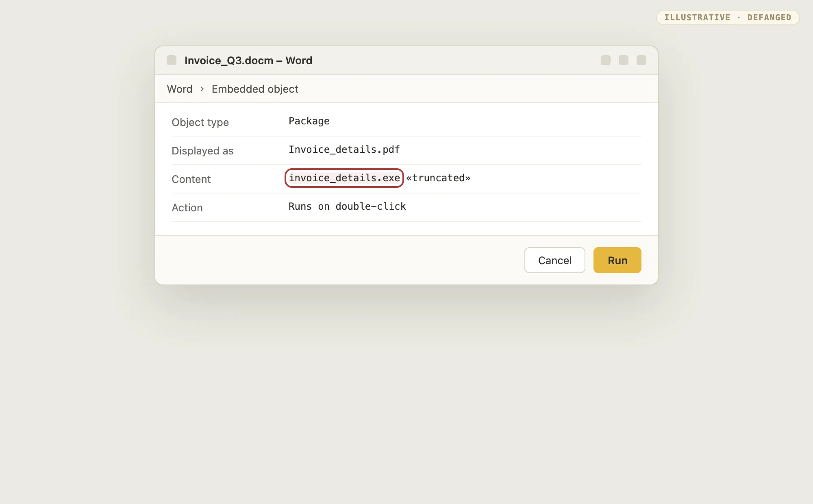Click the 'Content' row label
Image resolution: width=813 pixels, height=504 pixels.
point(191,179)
